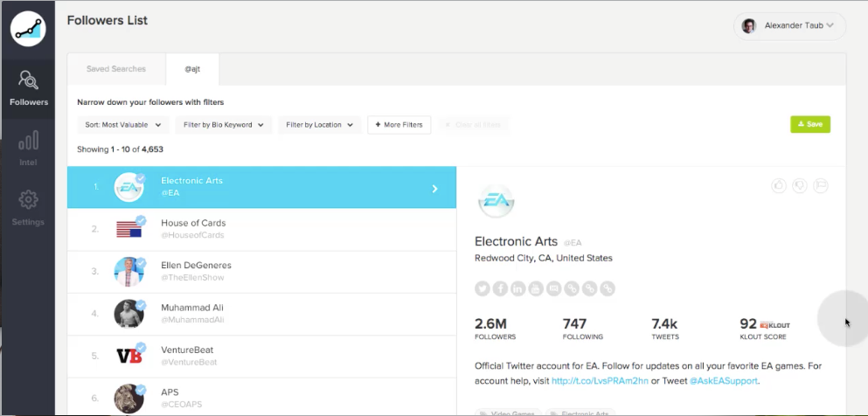Select APS name
868x416 pixels.
170,392
